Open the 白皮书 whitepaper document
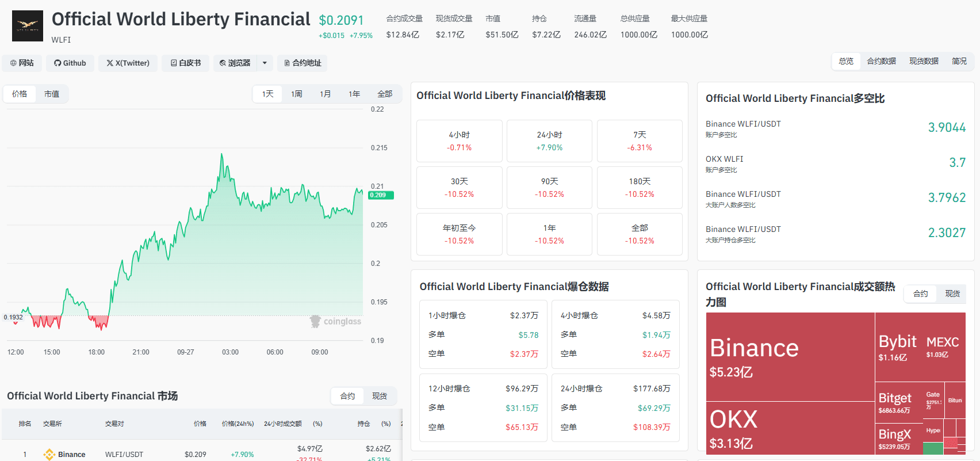 point(186,63)
